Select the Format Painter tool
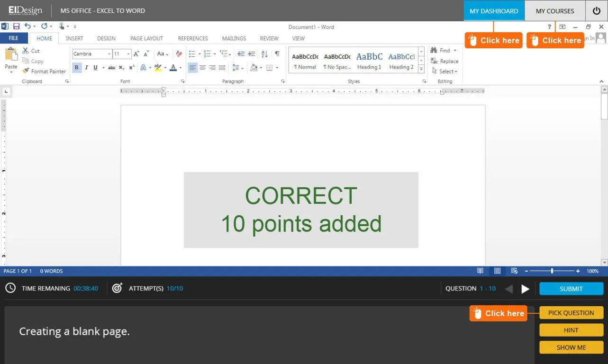Image resolution: width=608 pixels, height=364 pixels. coord(44,71)
